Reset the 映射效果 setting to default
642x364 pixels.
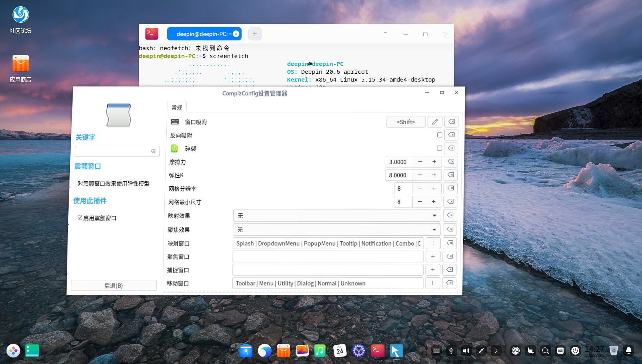(x=450, y=215)
